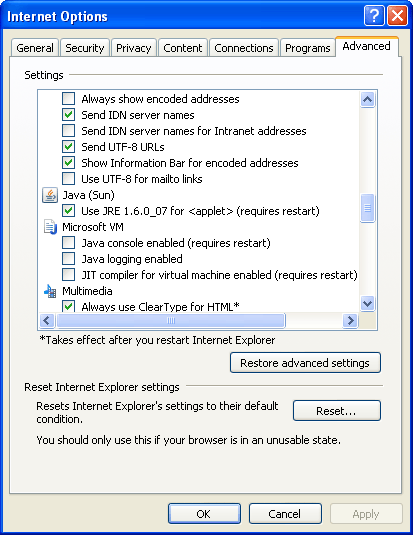Screen dimensions: 413x535
Task: Click the Reset... button
Action: coord(337,411)
